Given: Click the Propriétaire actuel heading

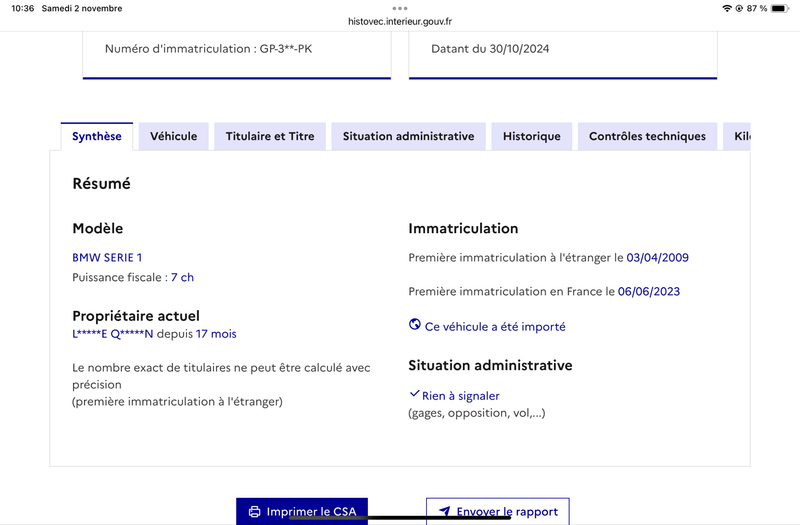Looking at the screenshot, I should (x=136, y=316).
